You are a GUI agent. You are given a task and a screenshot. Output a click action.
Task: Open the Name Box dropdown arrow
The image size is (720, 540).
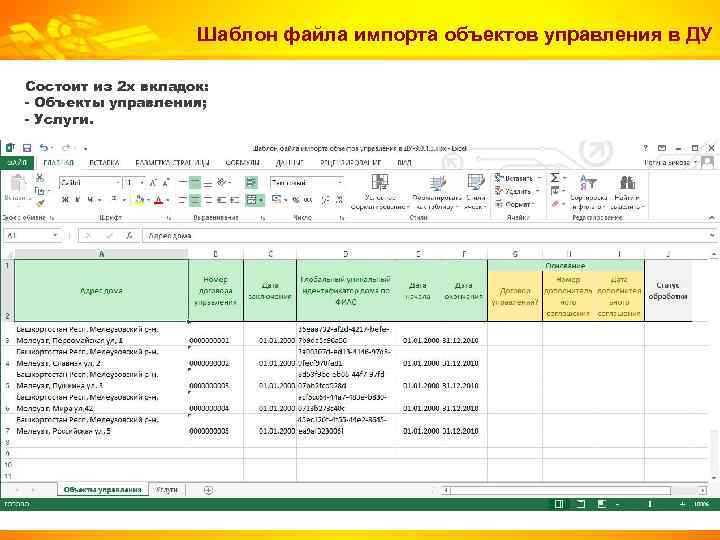point(55,236)
